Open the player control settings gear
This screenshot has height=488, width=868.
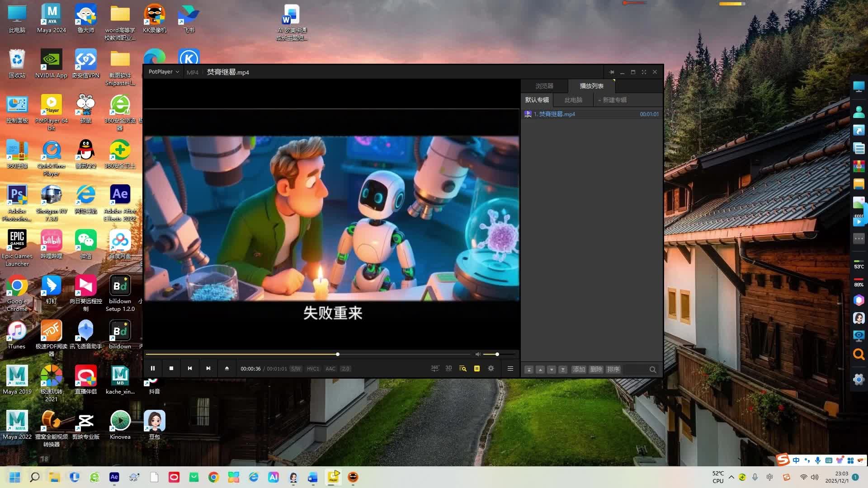491,368
